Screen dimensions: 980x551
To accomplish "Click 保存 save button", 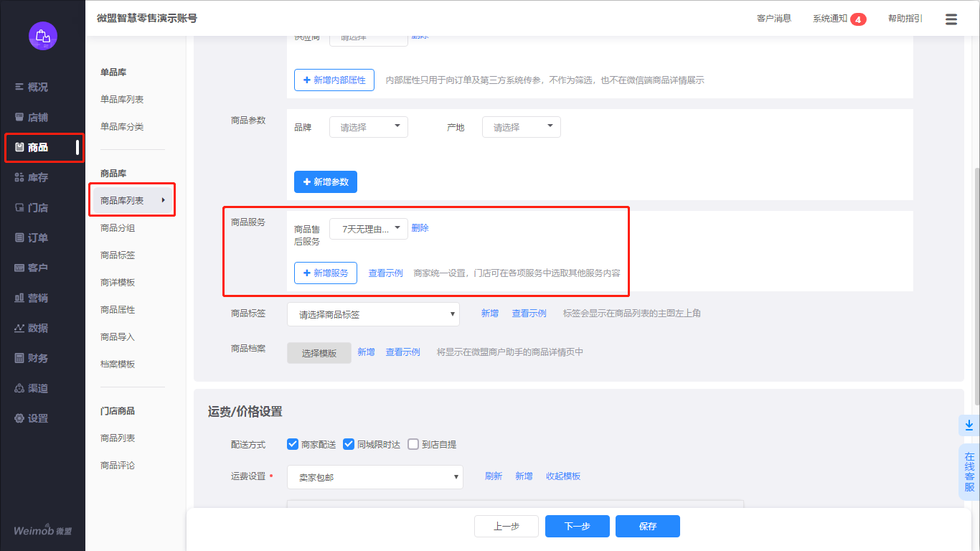I will [x=648, y=526].
